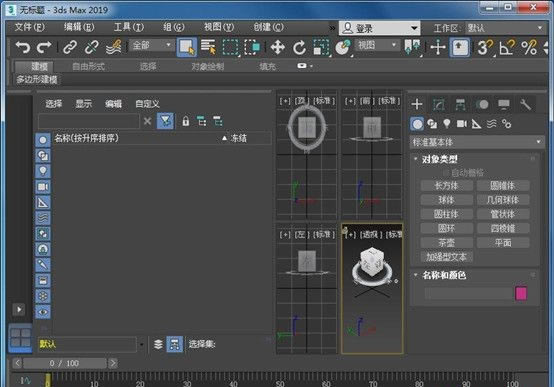Open Utilities wrench tab

click(x=525, y=104)
